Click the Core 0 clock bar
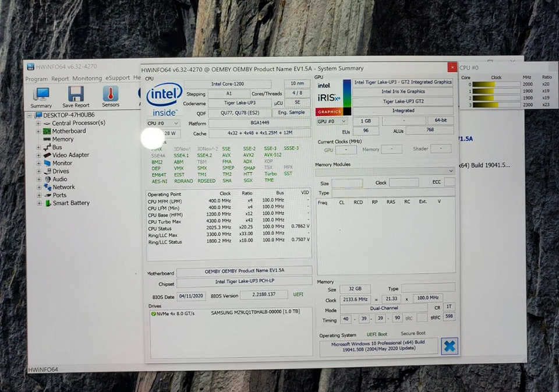 (496, 84)
